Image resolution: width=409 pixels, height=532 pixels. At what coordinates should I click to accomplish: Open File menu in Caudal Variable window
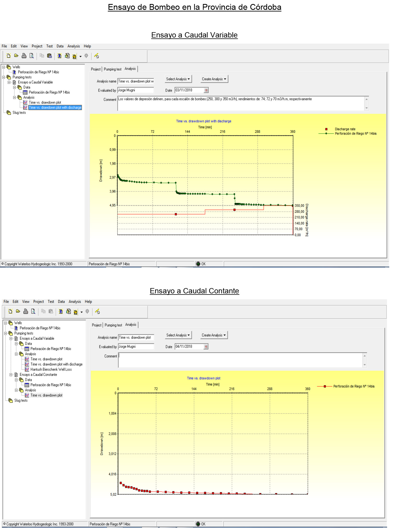(x=4, y=46)
